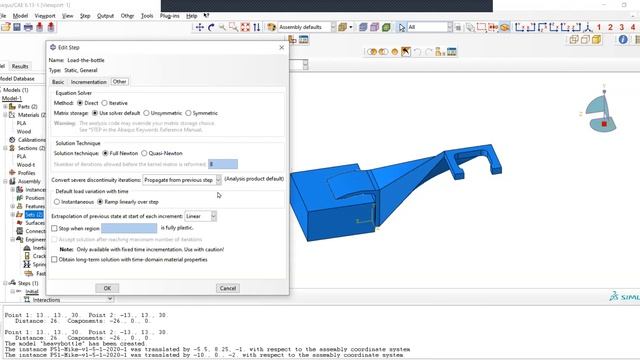Switch to the Basic tab
The width and height of the screenshot is (640, 360).
(x=58, y=82)
